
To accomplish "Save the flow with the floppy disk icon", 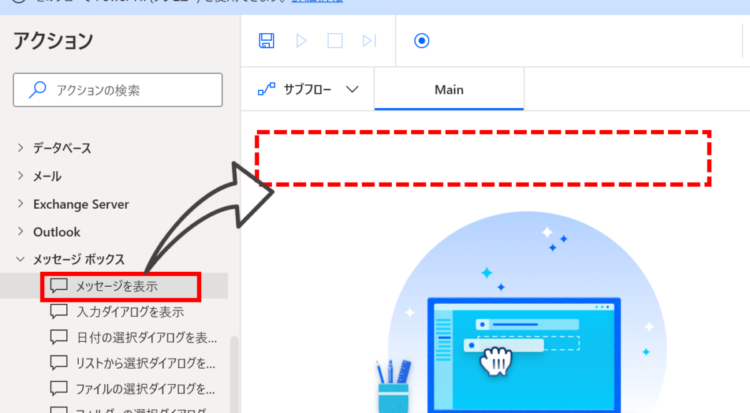I will tap(266, 41).
